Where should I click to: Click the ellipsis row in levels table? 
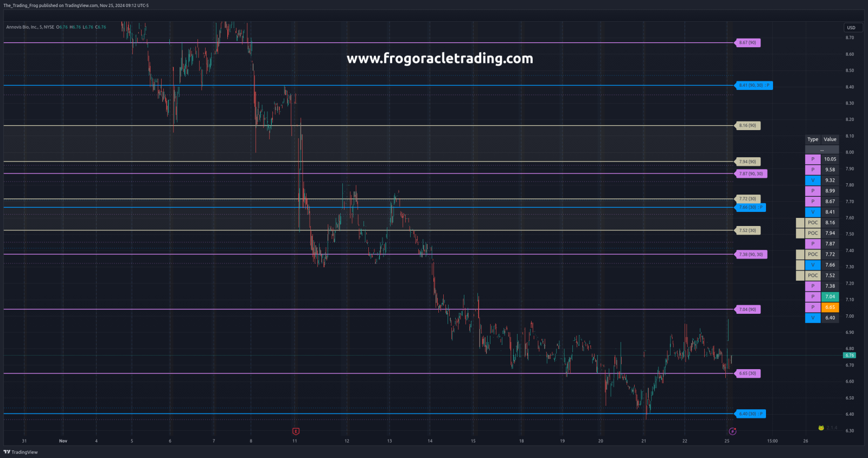click(822, 150)
